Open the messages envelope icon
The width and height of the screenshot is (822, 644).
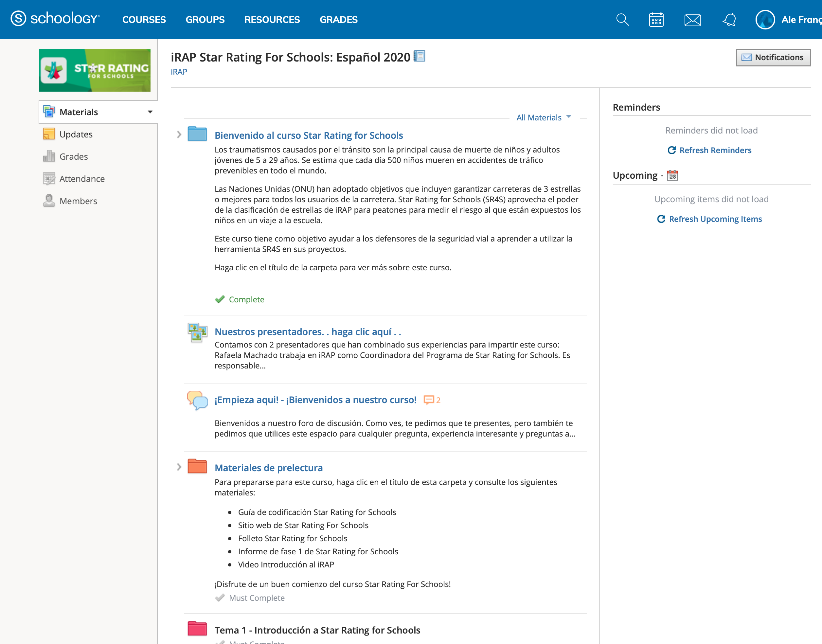(x=693, y=20)
